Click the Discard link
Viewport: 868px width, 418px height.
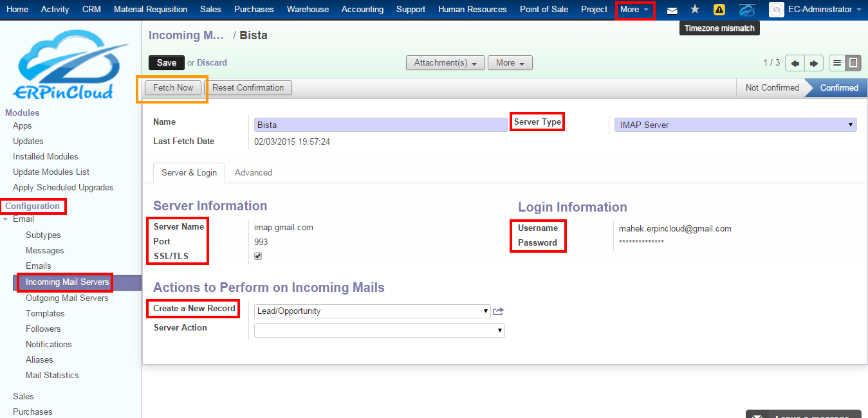coord(212,63)
